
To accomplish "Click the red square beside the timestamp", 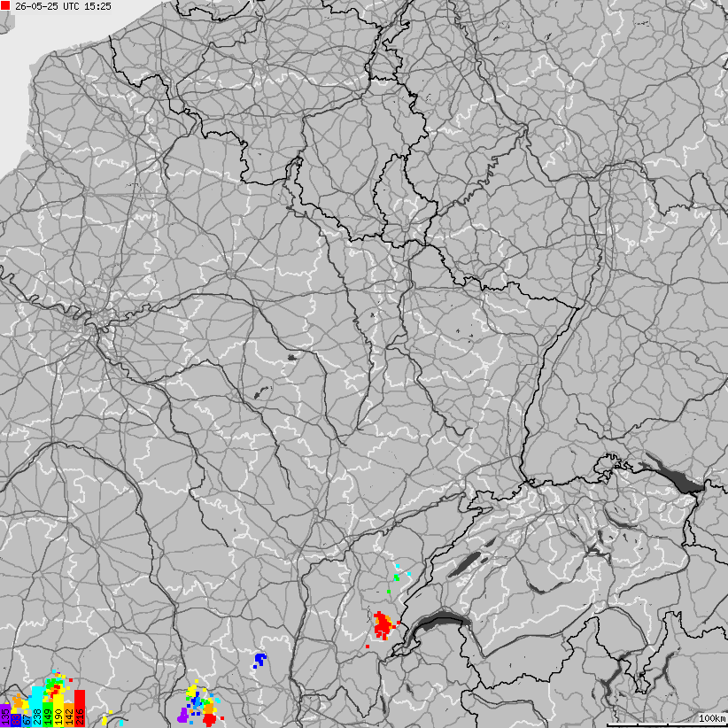I will (5, 6).
